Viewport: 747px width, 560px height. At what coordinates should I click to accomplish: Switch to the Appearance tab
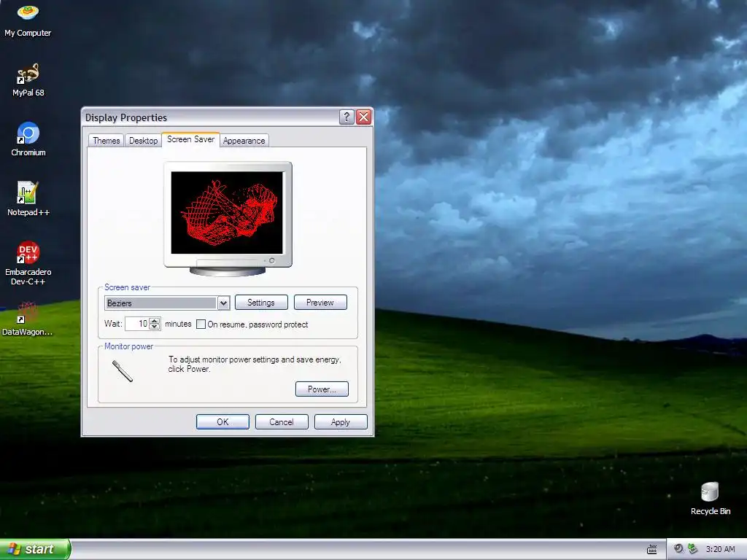tap(244, 141)
